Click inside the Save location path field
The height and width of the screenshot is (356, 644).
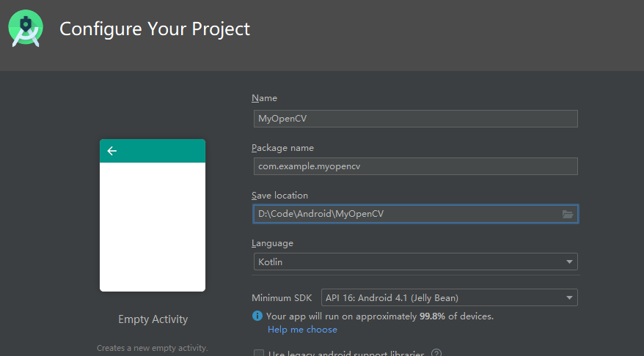tap(406, 214)
